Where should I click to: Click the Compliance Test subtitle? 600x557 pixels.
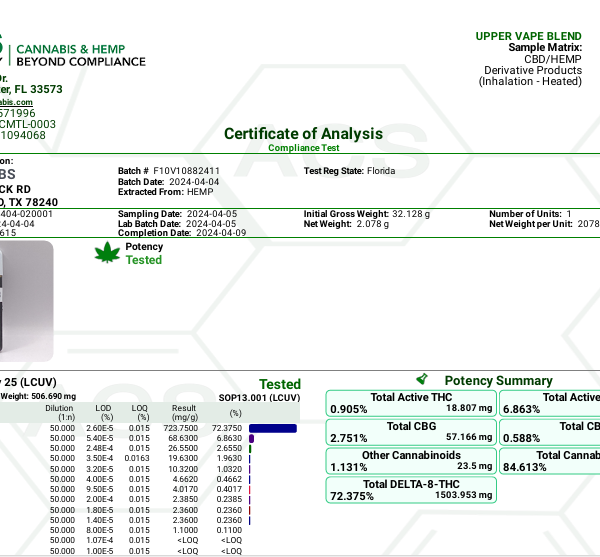[x=303, y=148]
